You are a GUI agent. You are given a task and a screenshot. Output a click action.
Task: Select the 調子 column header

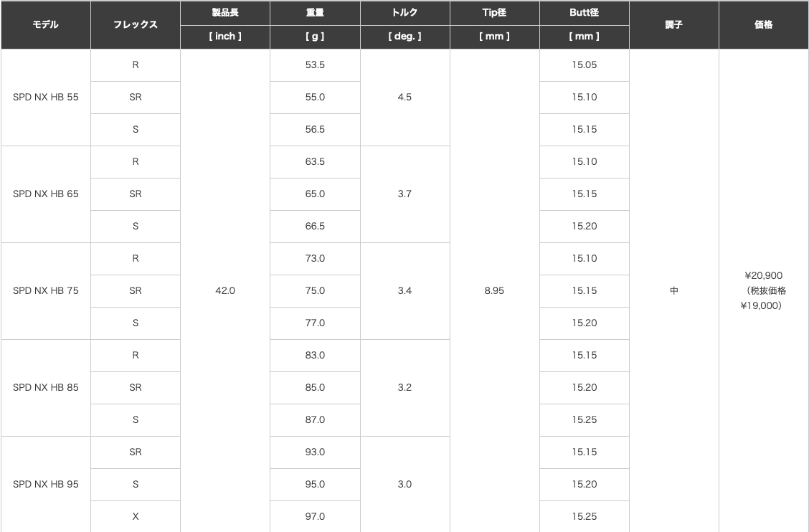pos(674,25)
